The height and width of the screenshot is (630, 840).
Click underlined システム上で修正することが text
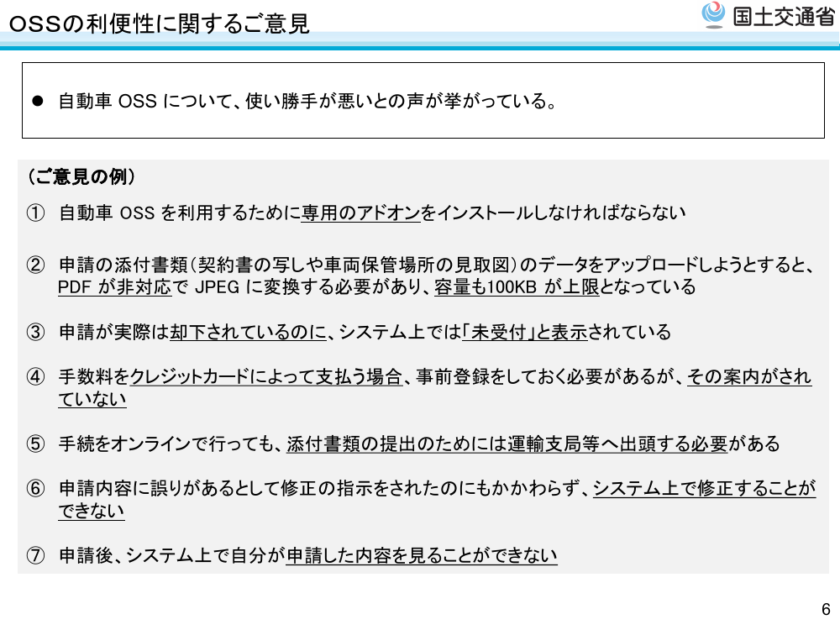(705, 489)
